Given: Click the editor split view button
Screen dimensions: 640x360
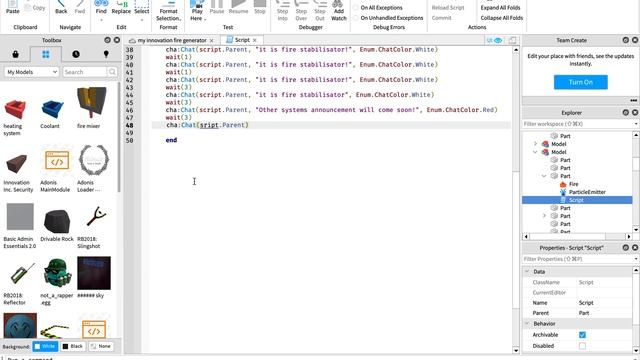Looking at the screenshot, I should coord(512,40).
